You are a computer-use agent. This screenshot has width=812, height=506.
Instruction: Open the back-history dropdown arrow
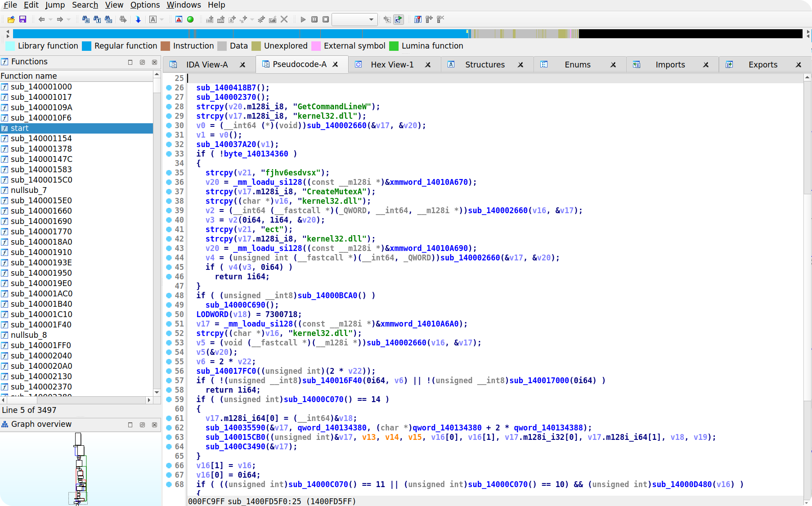coord(50,19)
